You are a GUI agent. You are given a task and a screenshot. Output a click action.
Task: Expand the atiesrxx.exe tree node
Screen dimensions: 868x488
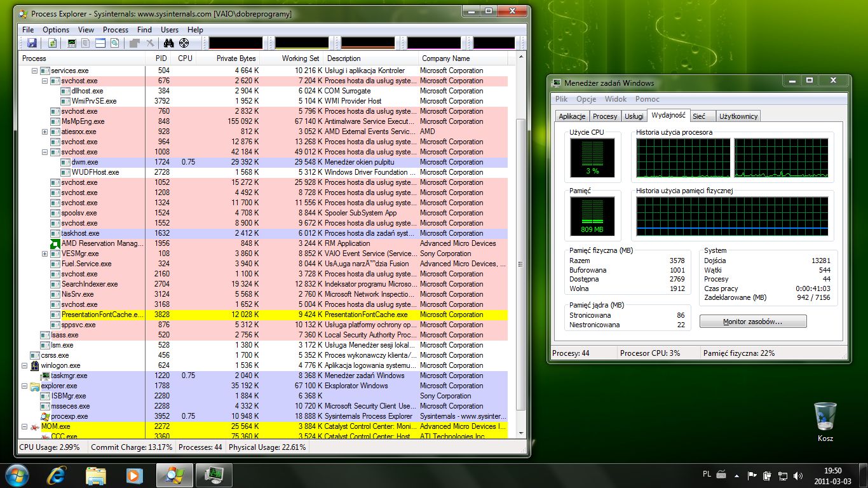click(44, 132)
